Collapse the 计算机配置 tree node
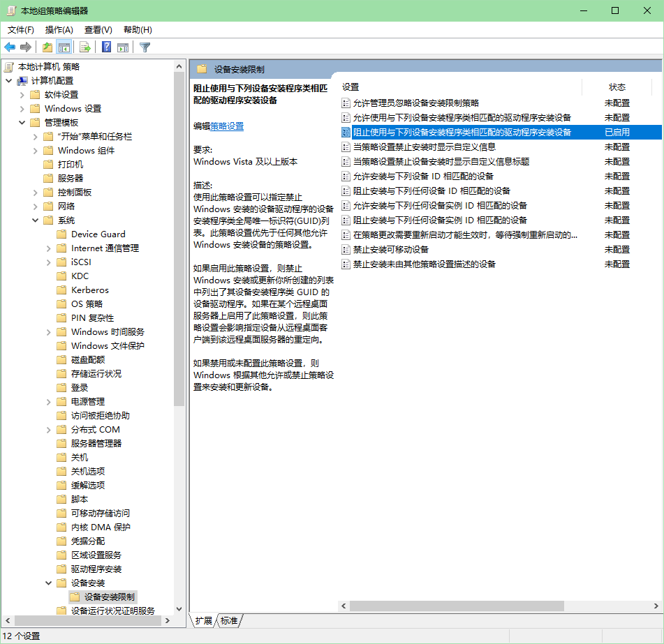Image resolution: width=664 pixels, height=644 pixels. point(9,80)
